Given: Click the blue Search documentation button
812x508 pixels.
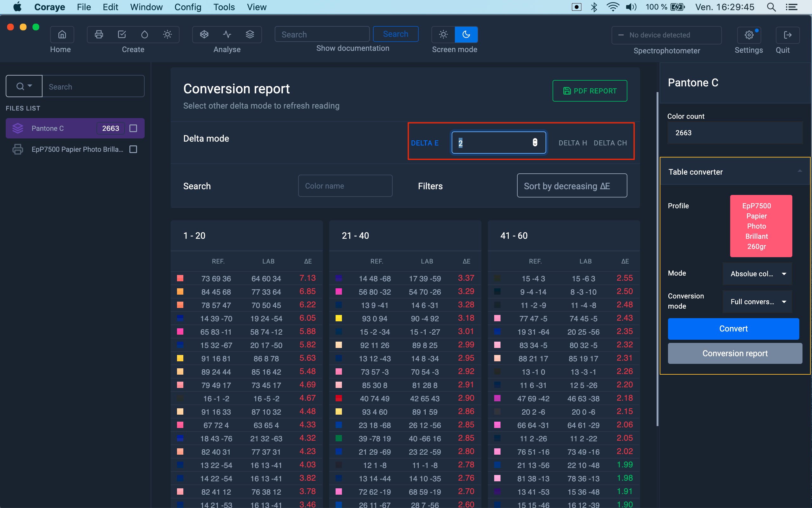Looking at the screenshot, I should click(396, 34).
